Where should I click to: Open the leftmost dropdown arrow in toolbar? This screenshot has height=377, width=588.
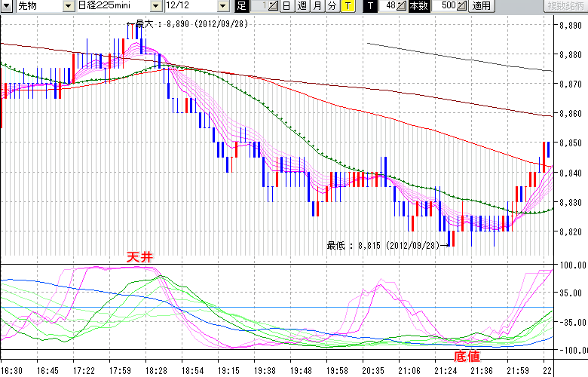pos(8,6)
